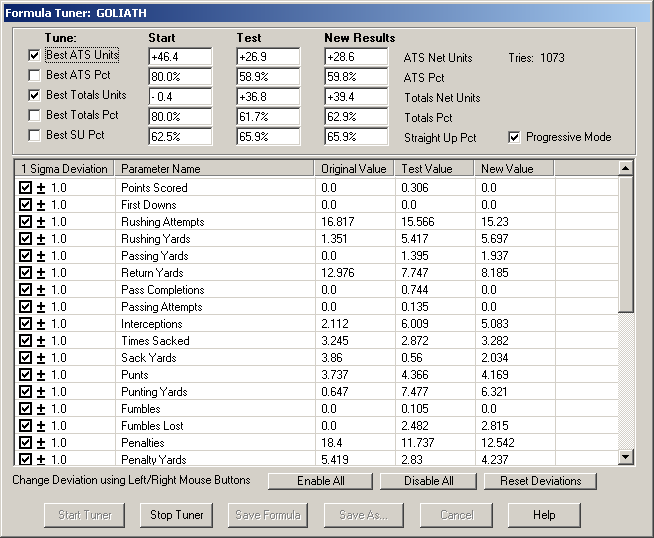Click the Disable All button

click(x=428, y=481)
